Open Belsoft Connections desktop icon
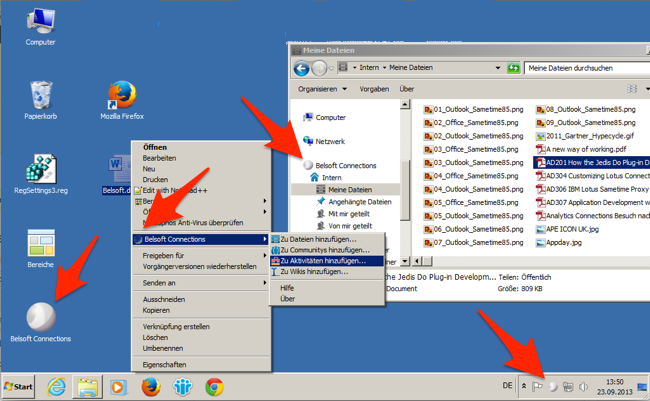650x401 pixels. tap(41, 322)
